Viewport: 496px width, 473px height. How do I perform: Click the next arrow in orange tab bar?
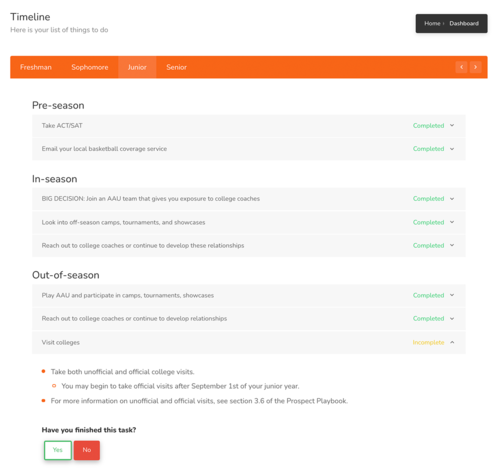pos(476,67)
